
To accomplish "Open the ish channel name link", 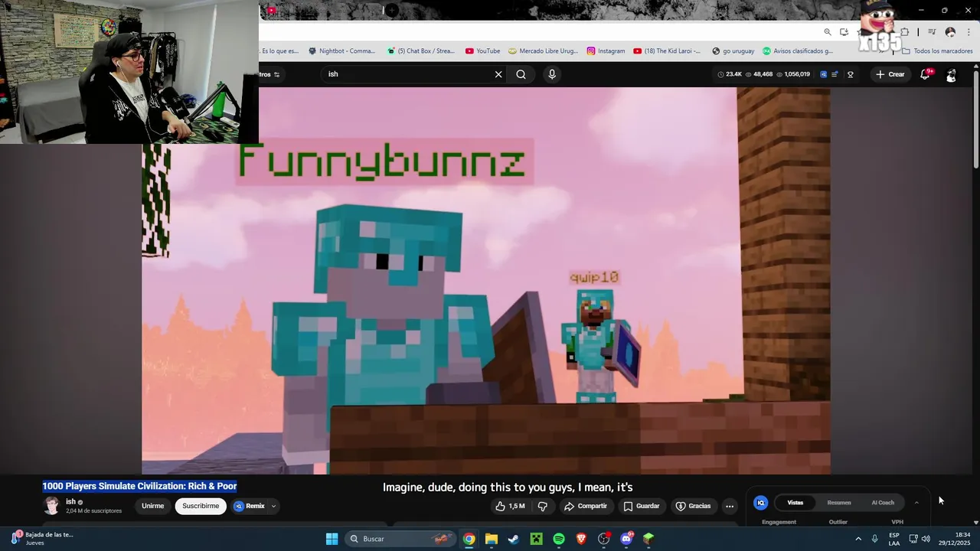I will [70, 502].
